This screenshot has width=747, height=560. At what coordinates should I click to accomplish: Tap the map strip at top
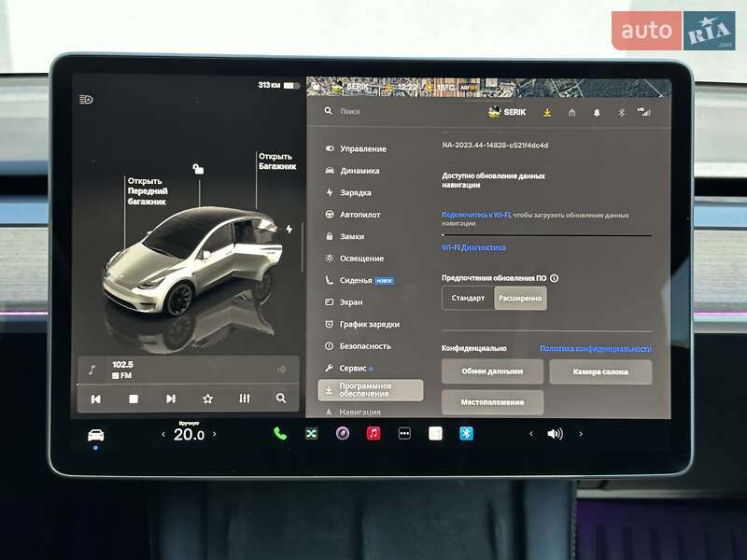click(488, 87)
